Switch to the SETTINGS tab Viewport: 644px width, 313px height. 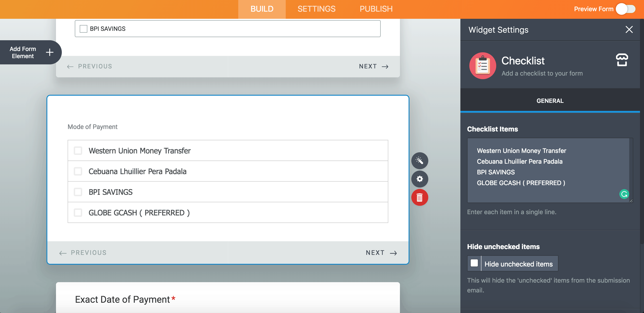pos(316,9)
